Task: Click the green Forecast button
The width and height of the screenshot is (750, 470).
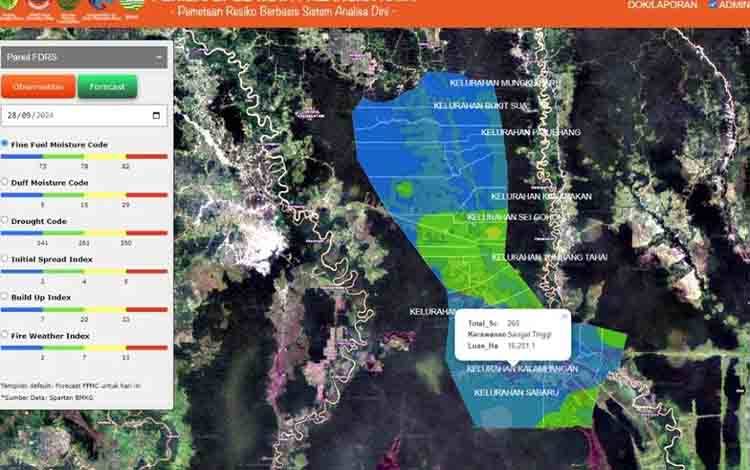Action: [107, 87]
